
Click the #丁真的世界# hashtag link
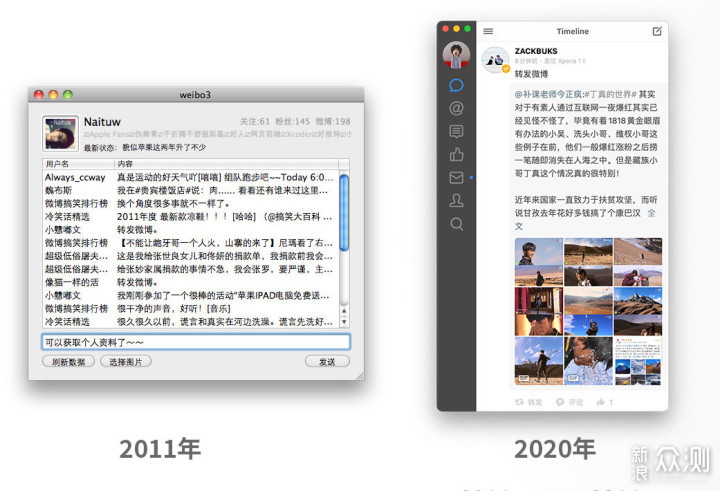point(610,94)
